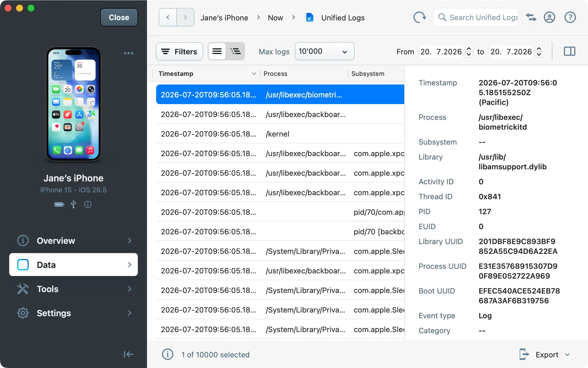Expand the Data section chevron
The height and width of the screenshot is (368, 588).
[130, 265]
